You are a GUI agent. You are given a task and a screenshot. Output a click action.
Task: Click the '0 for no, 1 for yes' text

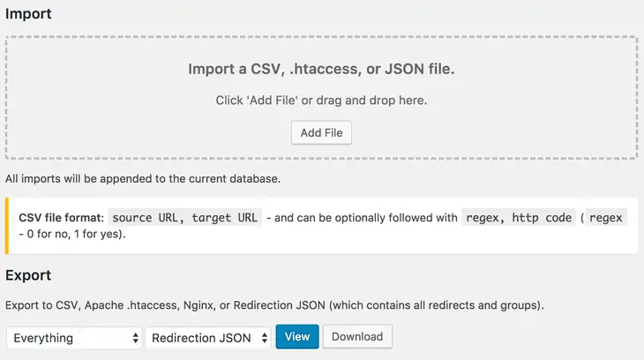(73, 235)
